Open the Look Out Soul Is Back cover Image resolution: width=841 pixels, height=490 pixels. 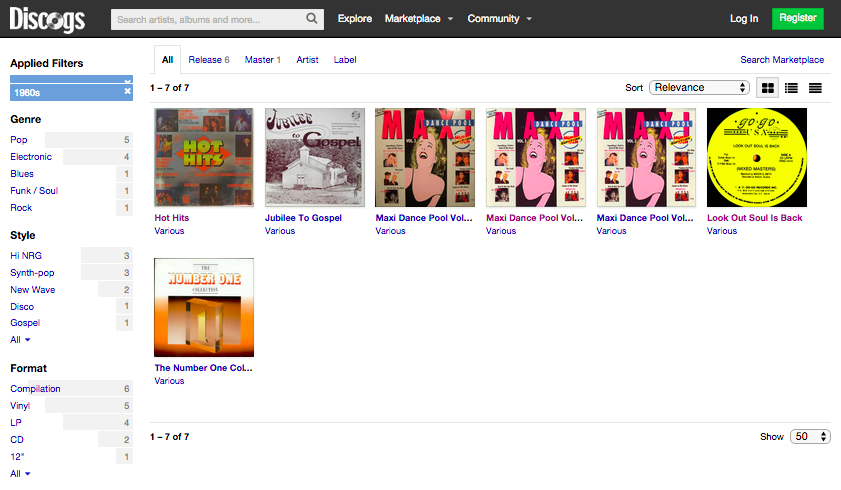tap(756, 157)
